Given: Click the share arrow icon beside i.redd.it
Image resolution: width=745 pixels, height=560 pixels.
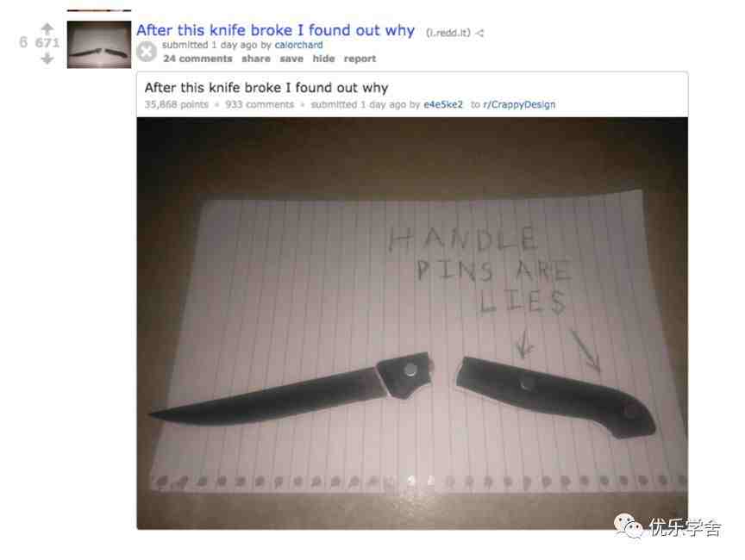Looking at the screenshot, I should click(480, 33).
